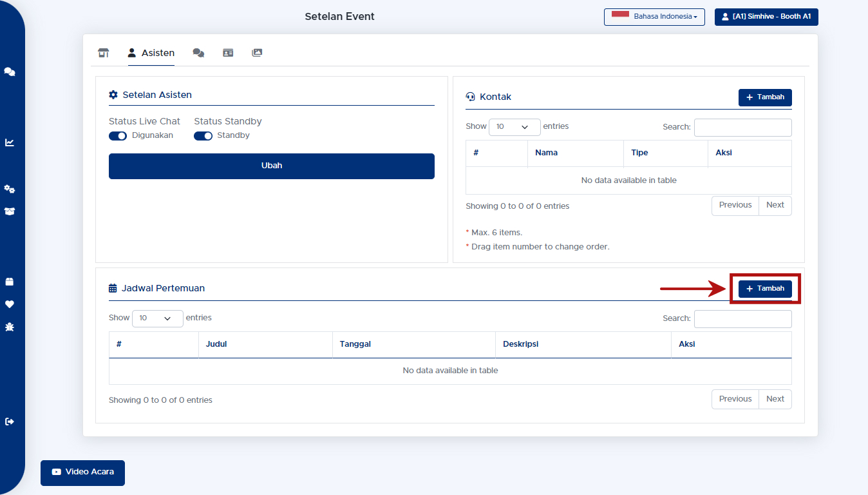The height and width of the screenshot is (495, 868).
Task: Open the analytics chart icon in the sidebar
Action: coord(10,142)
